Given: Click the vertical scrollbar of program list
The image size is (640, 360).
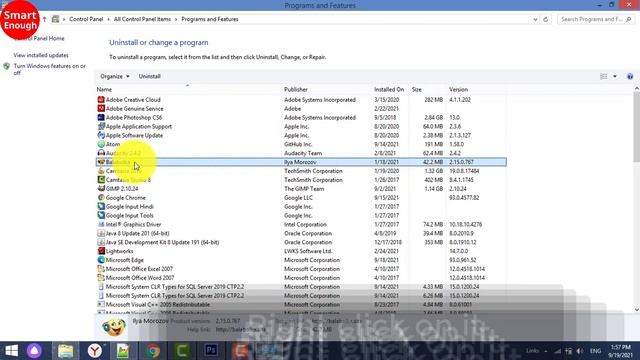Looking at the screenshot, I should [636, 127].
